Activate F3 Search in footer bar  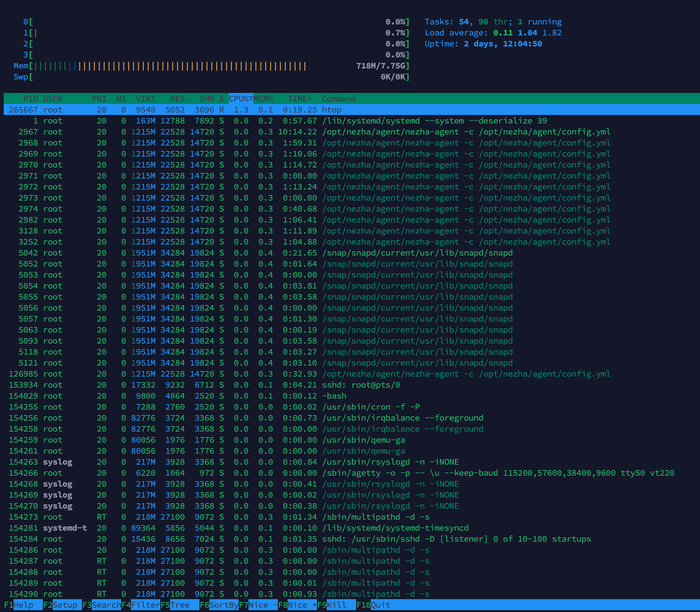pyautogui.click(x=105, y=605)
